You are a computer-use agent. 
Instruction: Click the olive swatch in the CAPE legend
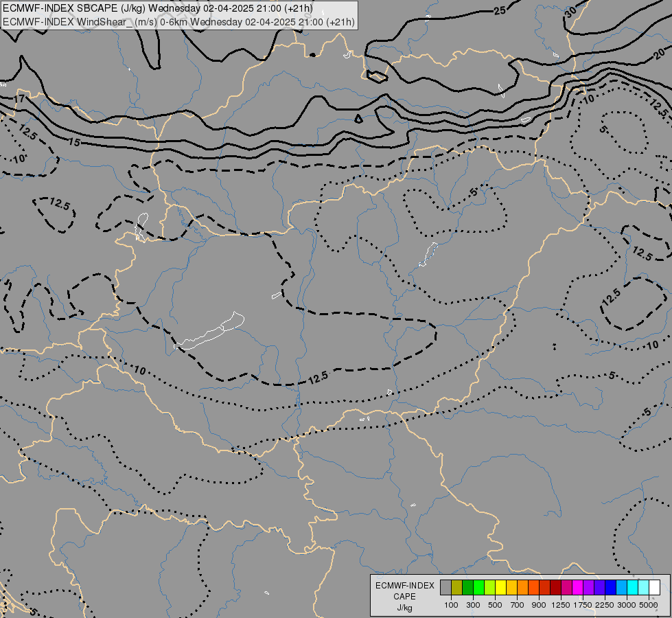tap(457, 587)
